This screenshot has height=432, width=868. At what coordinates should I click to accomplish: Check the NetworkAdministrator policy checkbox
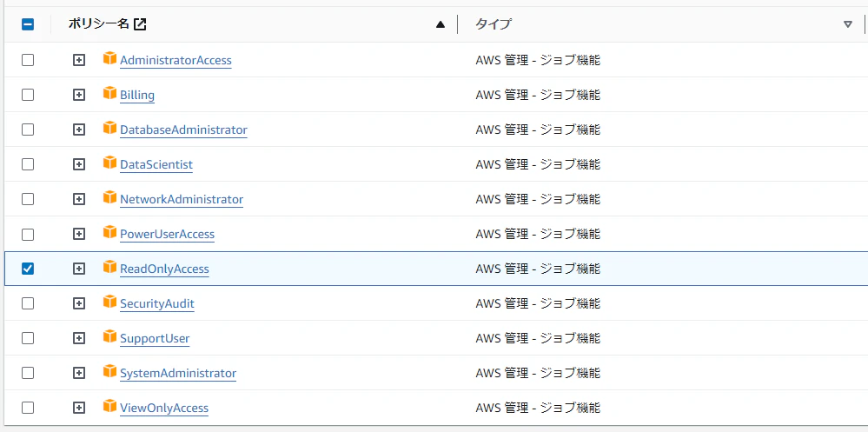(x=28, y=199)
